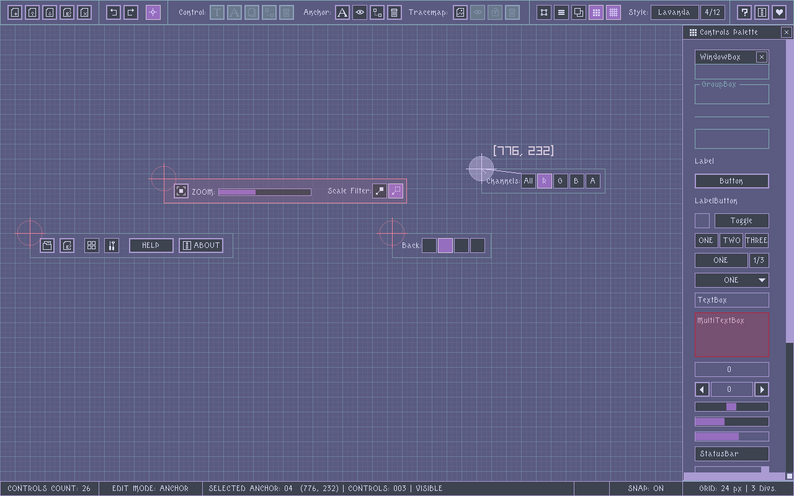Pick the Button control from palette
794x496 pixels.
click(732, 181)
